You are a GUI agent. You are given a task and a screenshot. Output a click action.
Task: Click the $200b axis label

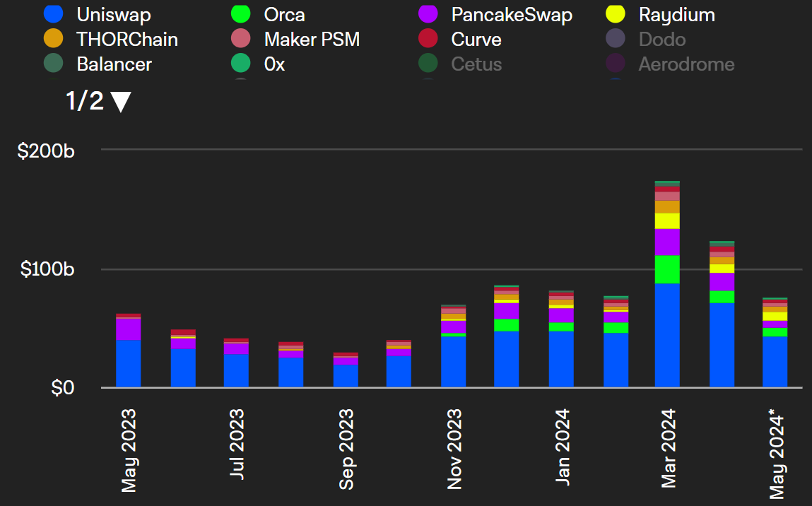46,151
